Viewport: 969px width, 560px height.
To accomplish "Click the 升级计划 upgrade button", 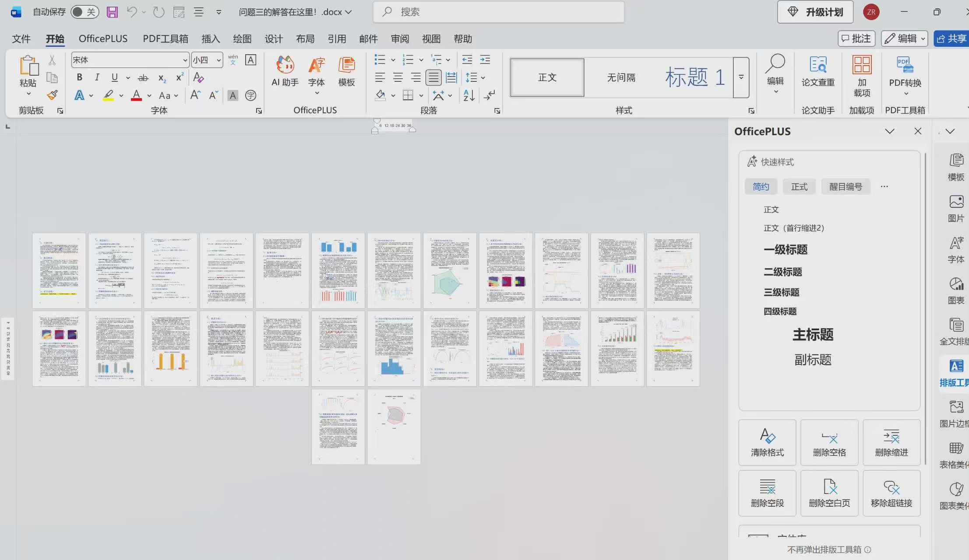I will pos(815,12).
